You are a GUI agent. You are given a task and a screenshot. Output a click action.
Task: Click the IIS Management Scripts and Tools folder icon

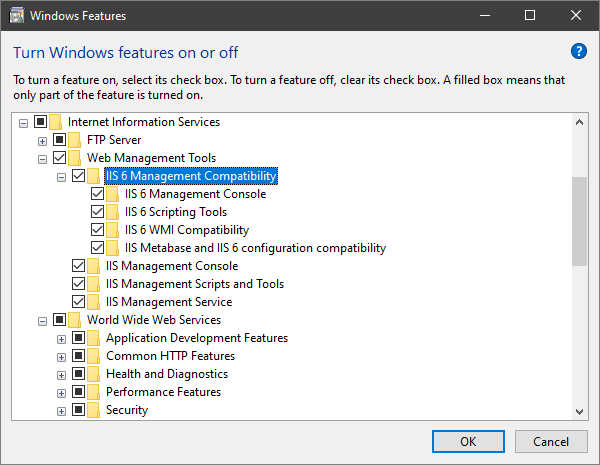94,284
